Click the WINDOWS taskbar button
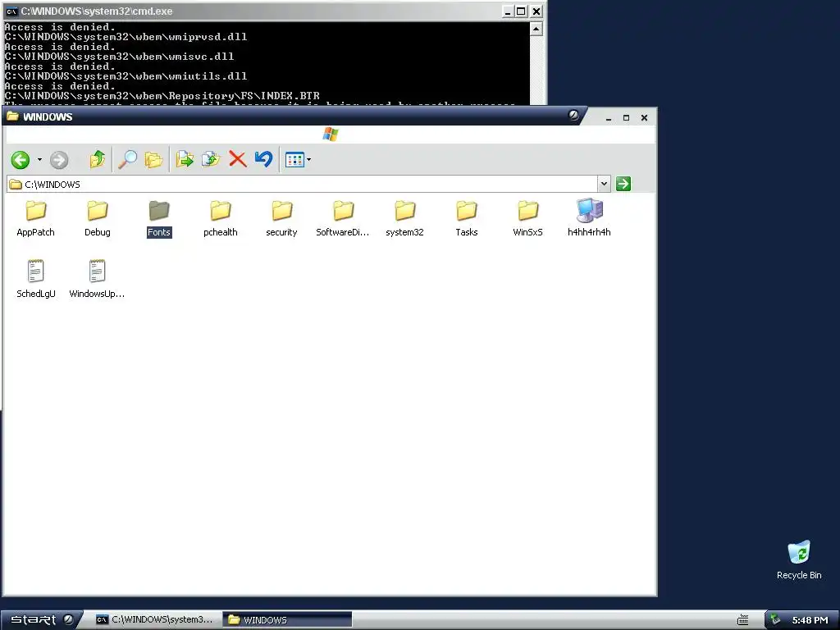The height and width of the screenshot is (630, 840). pyautogui.click(x=287, y=620)
